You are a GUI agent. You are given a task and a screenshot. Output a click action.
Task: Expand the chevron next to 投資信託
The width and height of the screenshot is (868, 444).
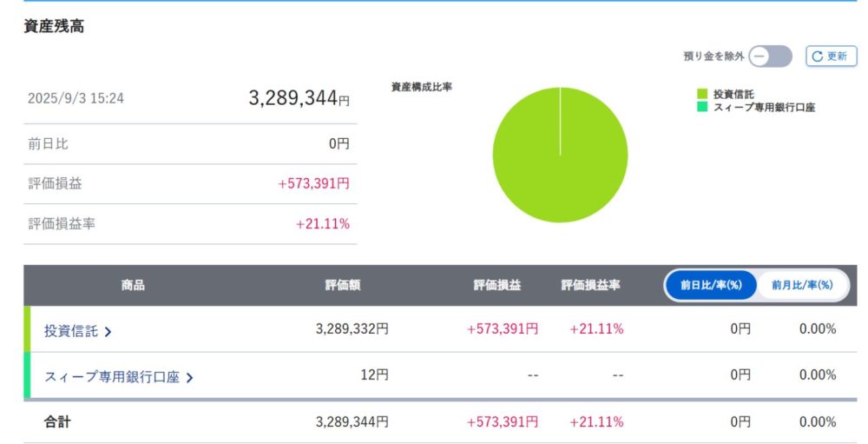(x=108, y=331)
